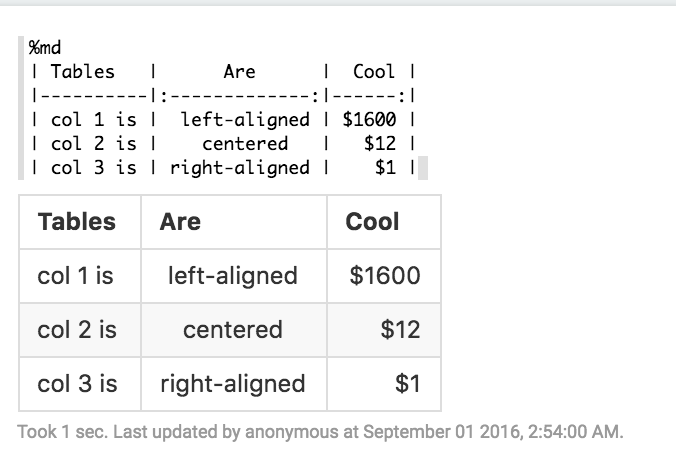Place cursor on the markdown header row source line

(x=222, y=72)
